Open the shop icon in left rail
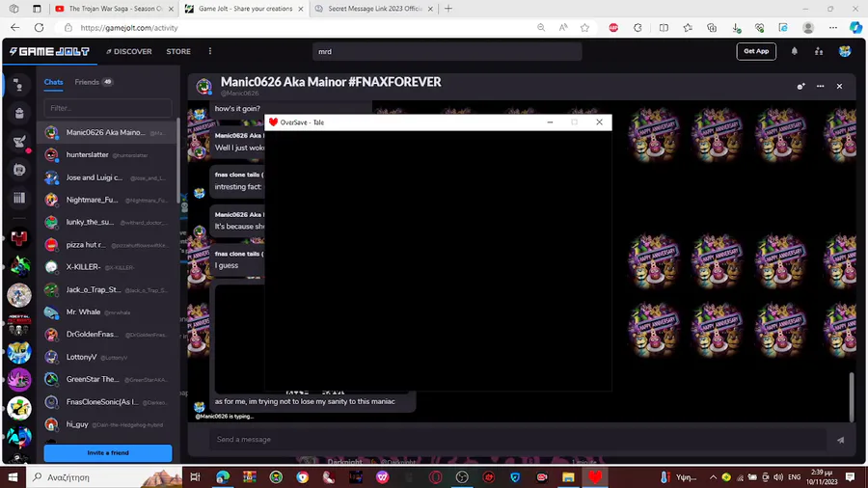 pos(19,170)
